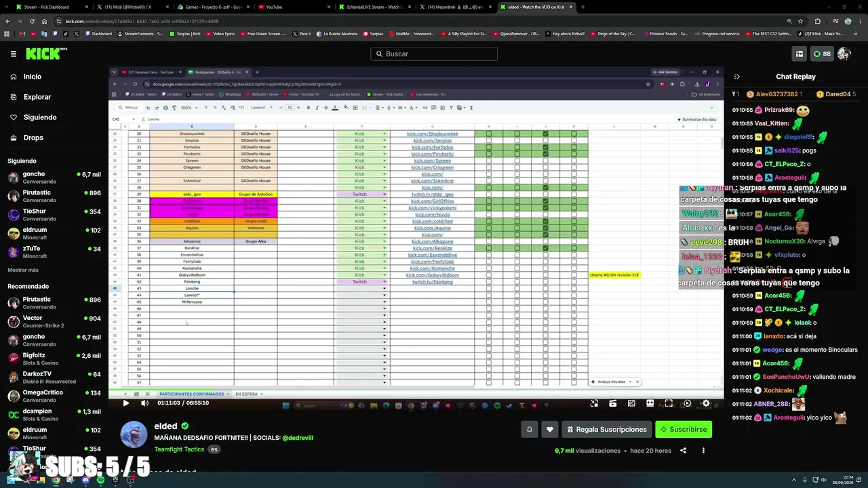Switch to the YouTube browser tab
The width and height of the screenshot is (868, 488).
point(294,7)
